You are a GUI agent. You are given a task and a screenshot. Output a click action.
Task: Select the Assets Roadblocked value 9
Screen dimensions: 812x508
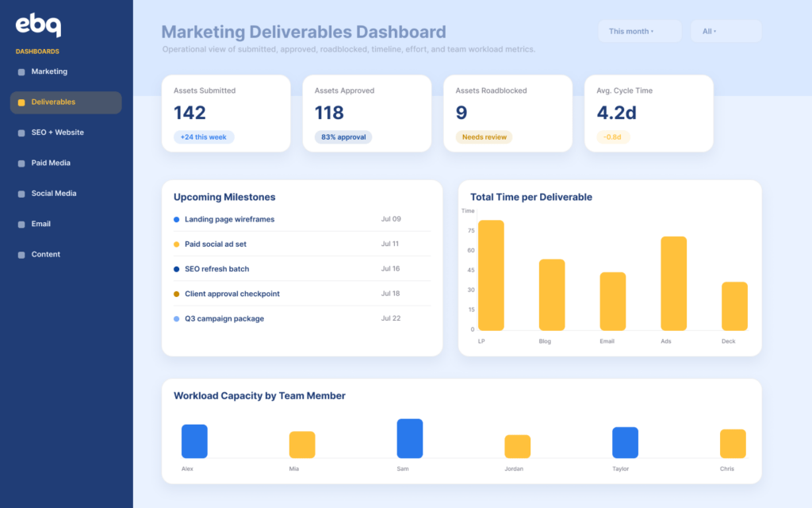(462, 113)
